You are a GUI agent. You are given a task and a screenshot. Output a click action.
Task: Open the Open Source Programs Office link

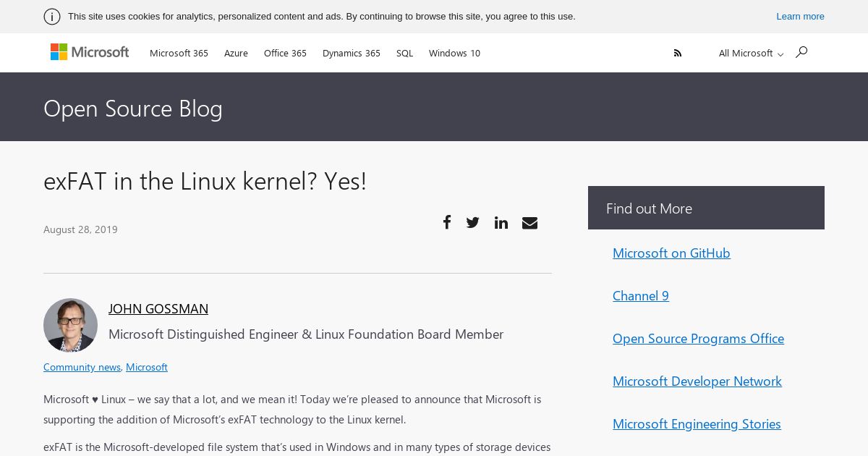pyautogui.click(x=698, y=338)
